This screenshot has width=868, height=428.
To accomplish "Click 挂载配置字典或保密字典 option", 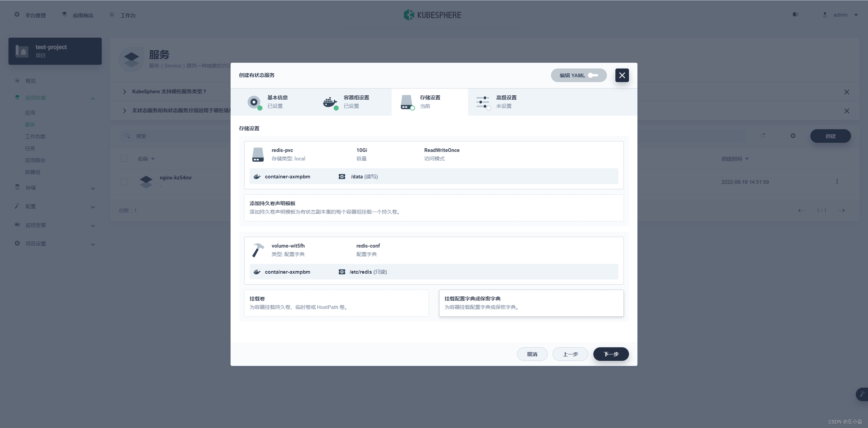I will point(531,303).
